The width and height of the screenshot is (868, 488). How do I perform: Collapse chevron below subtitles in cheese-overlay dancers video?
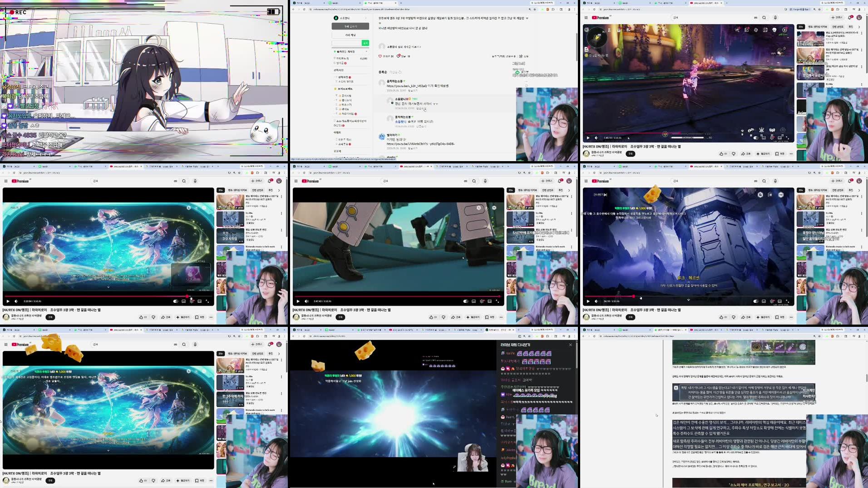[x=108, y=450]
